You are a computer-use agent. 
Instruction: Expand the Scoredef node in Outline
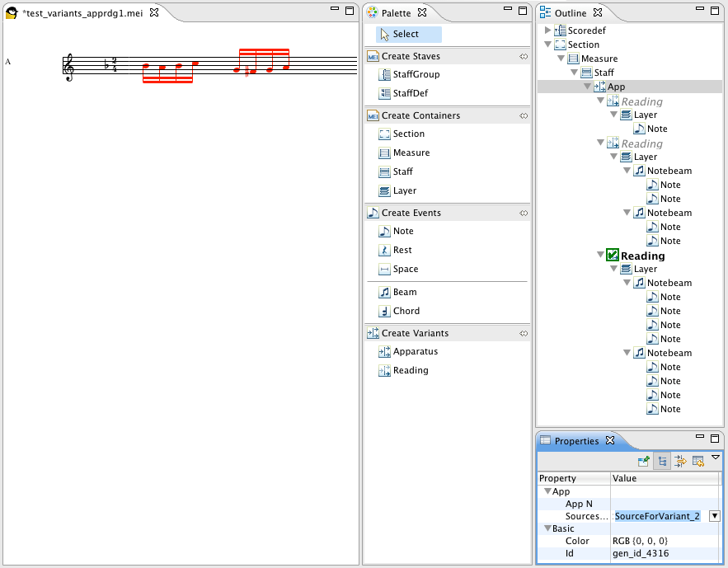click(x=548, y=31)
